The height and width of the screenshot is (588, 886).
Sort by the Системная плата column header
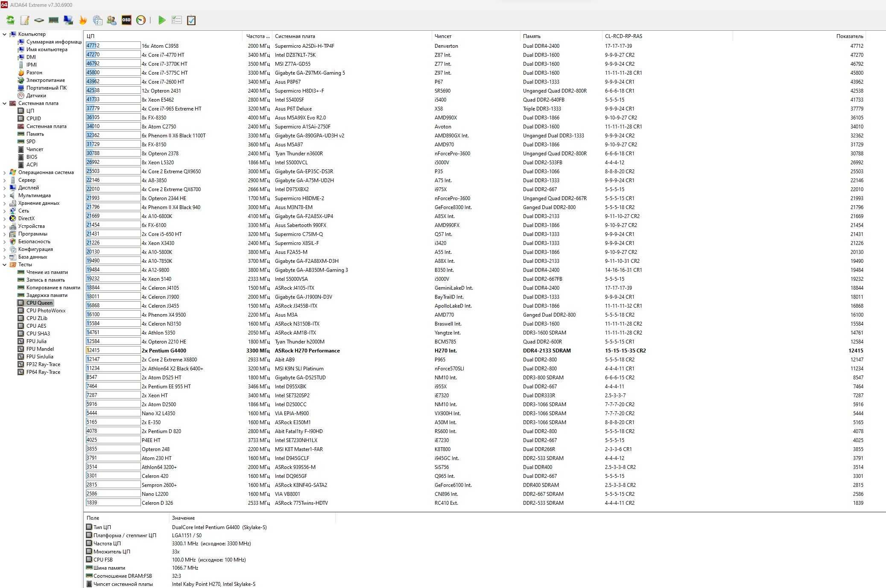click(x=352, y=36)
